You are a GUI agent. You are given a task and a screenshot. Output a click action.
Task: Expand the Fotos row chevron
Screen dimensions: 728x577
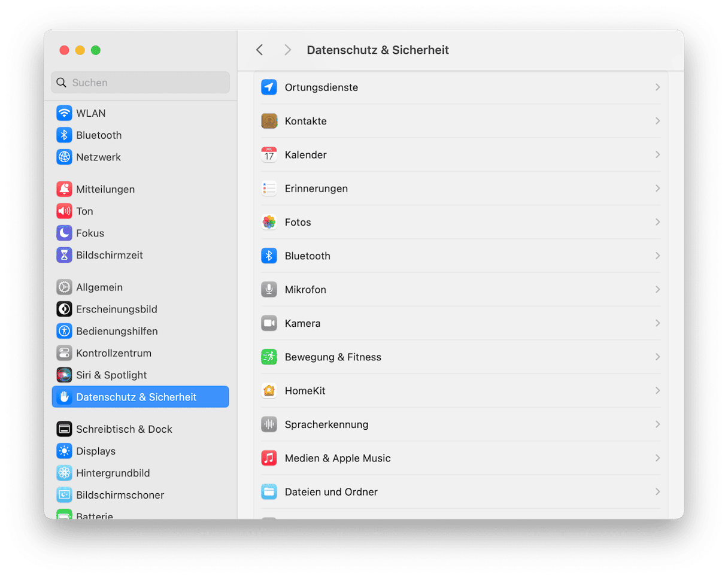pos(657,222)
